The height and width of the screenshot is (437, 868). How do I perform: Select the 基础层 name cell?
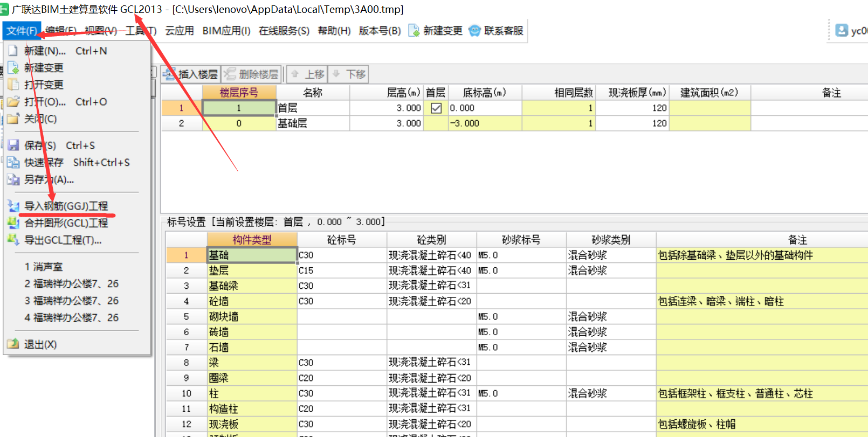point(313,123)
